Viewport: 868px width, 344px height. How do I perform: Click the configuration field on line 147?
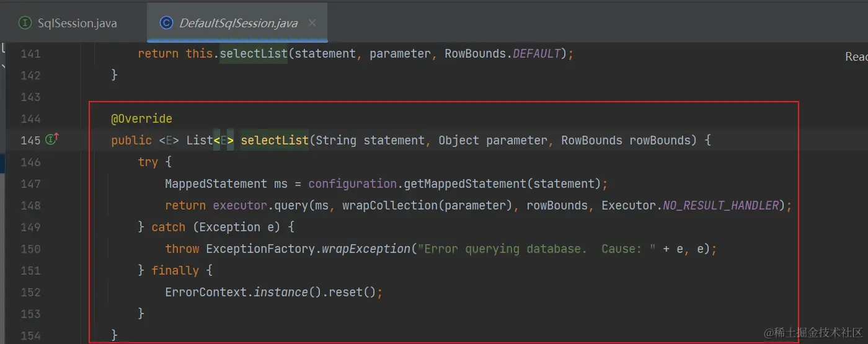point(353,184)
